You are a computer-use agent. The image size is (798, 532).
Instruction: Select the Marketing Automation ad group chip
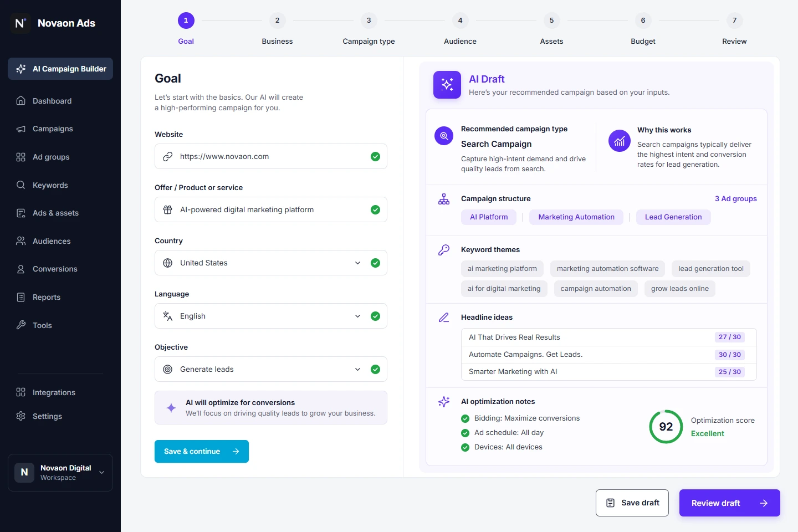coord(576,217)
